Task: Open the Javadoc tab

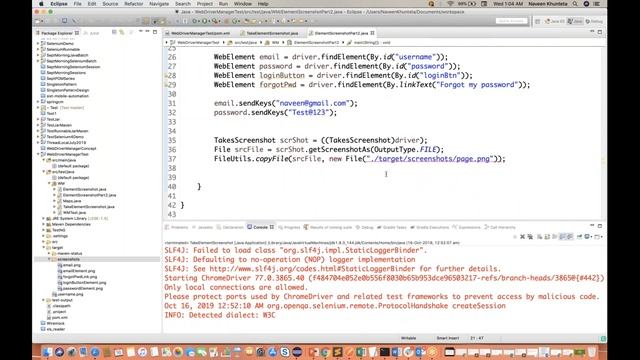Action: coord(202,227)
